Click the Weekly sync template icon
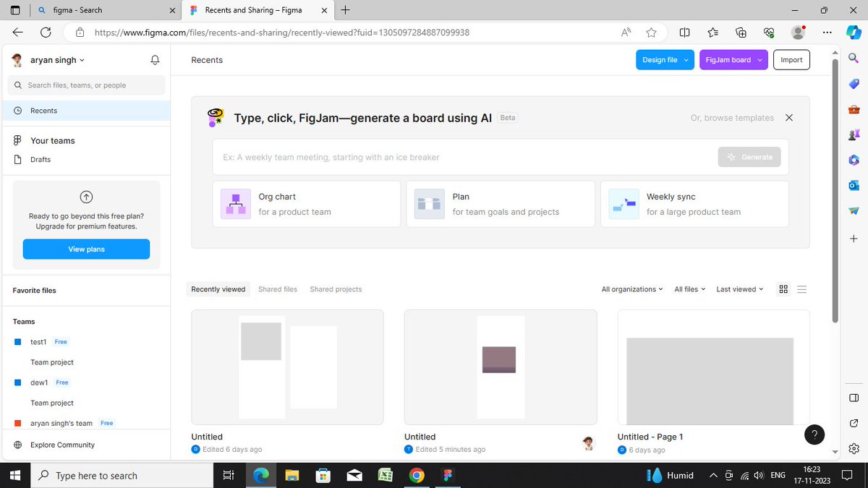The width and height of the screenshot is (868, 488). [x=624, y=204]
